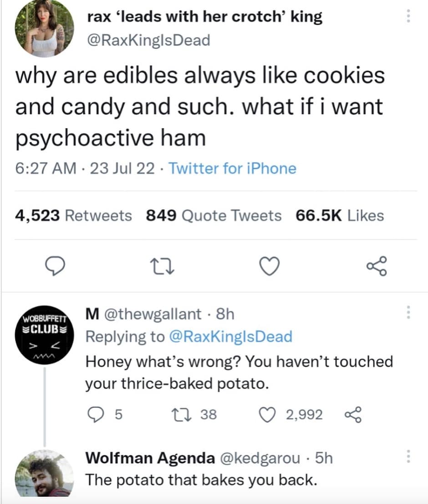
Task: Like the main tweet with heart icon
Action: (270, 266)
